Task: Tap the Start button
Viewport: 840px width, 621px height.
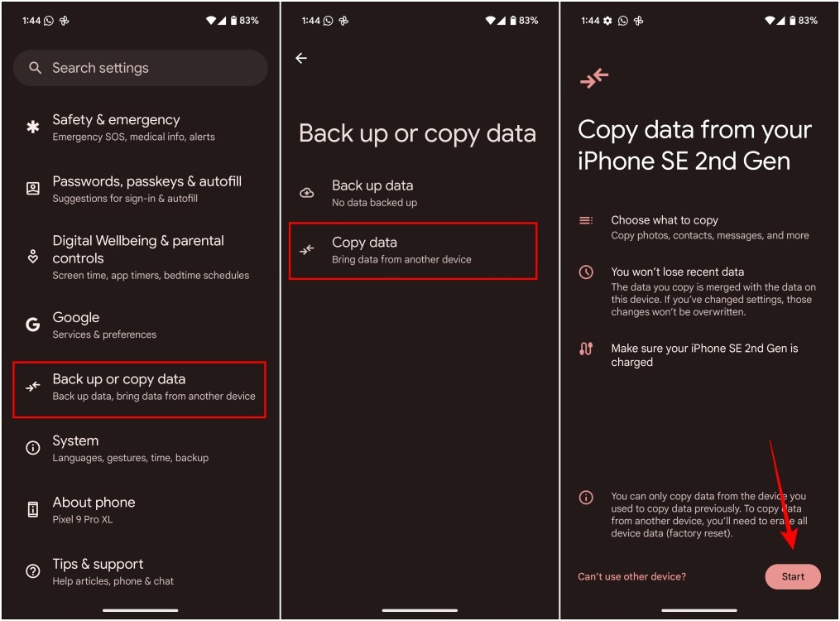Action: 793,576
